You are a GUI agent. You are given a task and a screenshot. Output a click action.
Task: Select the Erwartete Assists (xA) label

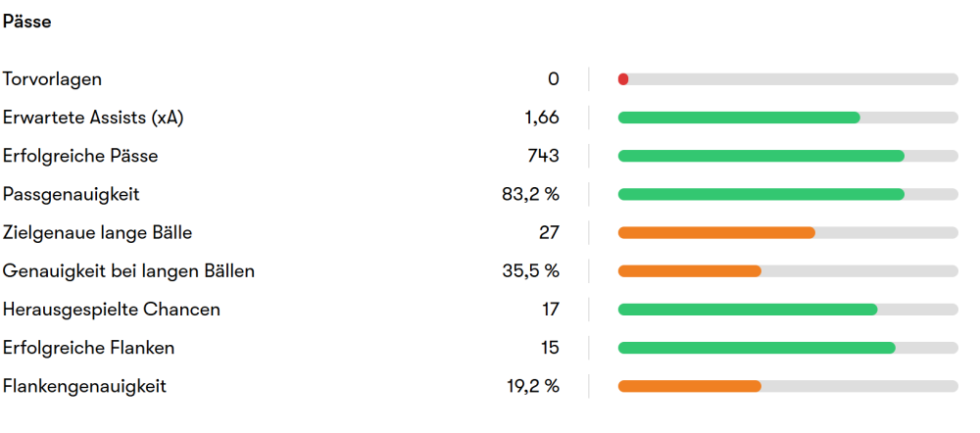pyautogui.click(x=93, y=118)
